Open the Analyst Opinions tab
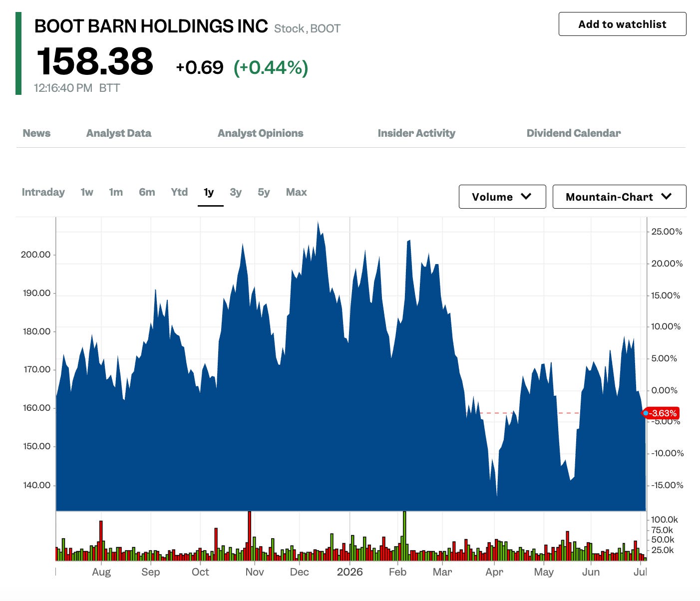This screenshot has height=601, width=700. pos(261,133)
